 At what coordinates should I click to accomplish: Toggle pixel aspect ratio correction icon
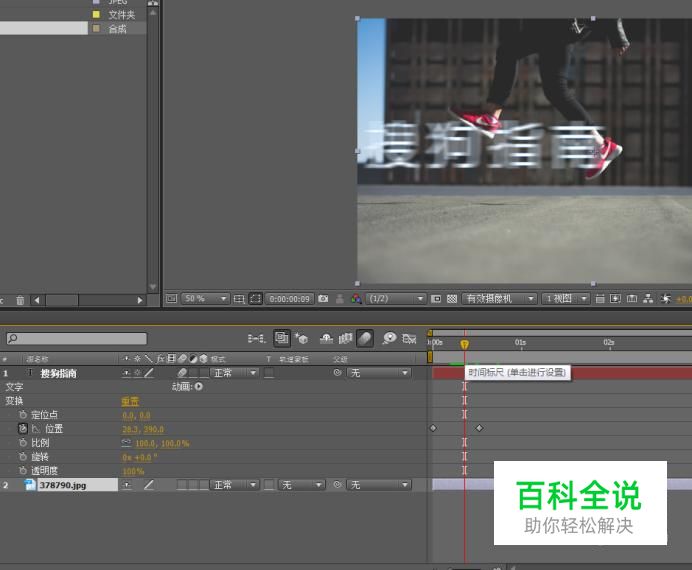[x=600, y=299]
